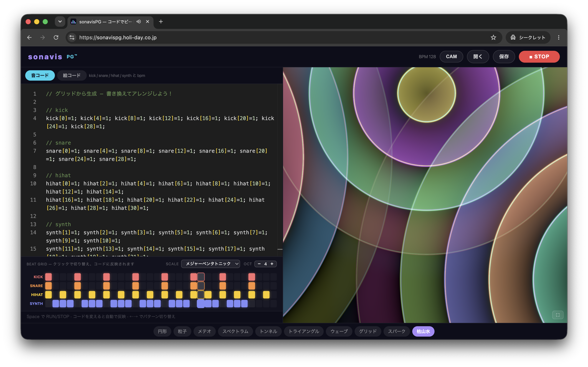Click the hint text 'kick / snare / hihat / synth と bpm'
Viewport: 588px width, 367px height.
(x=117, y=75)
